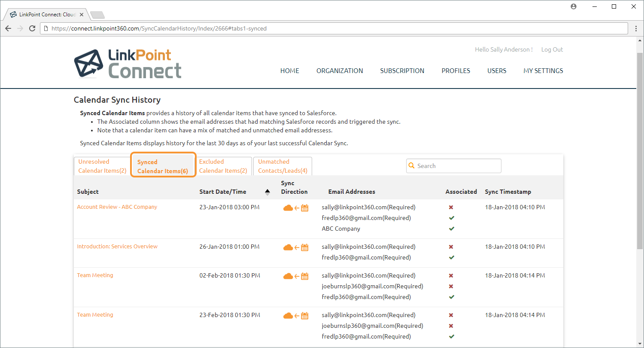Click sync timestamp for Introduction: Services Overview row

coord(515,247)
